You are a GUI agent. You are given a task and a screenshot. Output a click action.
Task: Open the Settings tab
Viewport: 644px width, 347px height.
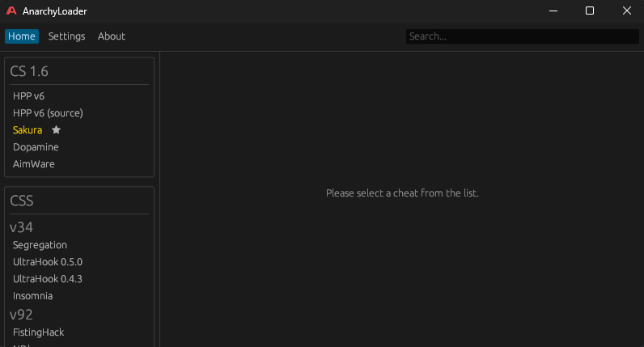pos(66,36)
